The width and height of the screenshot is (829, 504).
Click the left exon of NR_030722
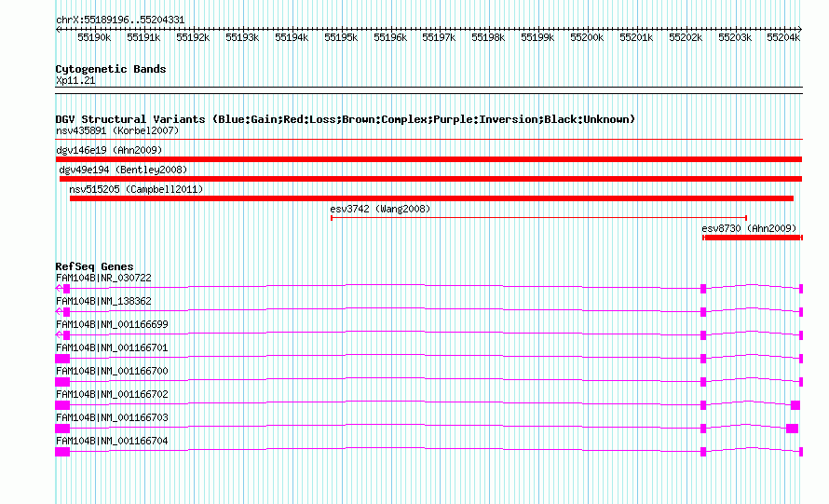[67, 289]
